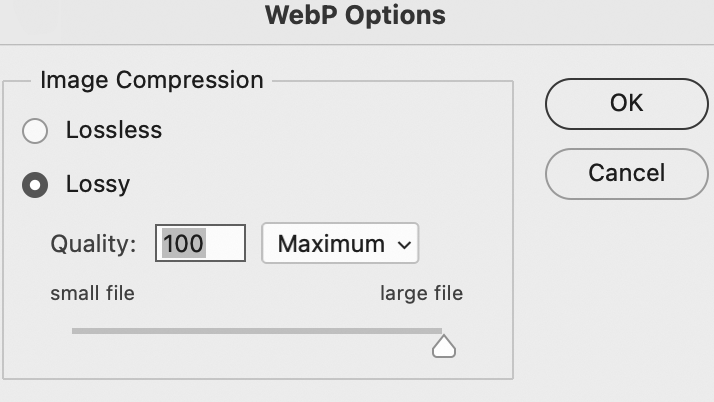Screen dimensions: 714x402
Task: Dismiss the dialog with the Cancel button
Action: (x=626, y=173)
